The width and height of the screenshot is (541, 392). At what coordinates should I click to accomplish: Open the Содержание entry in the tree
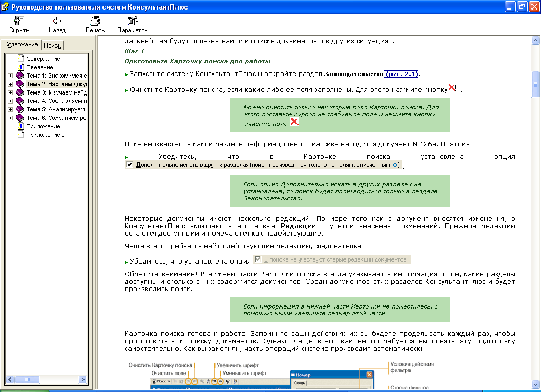pos(43,59)
